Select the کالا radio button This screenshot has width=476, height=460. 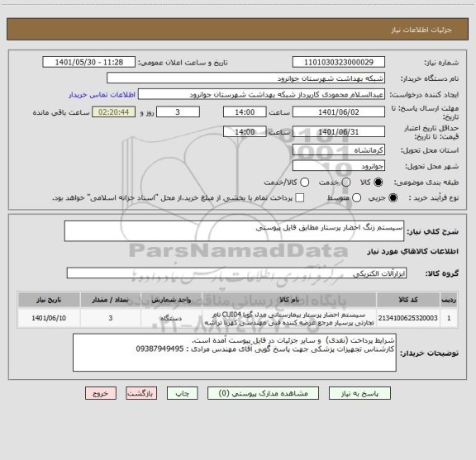[x=378, y=183]
